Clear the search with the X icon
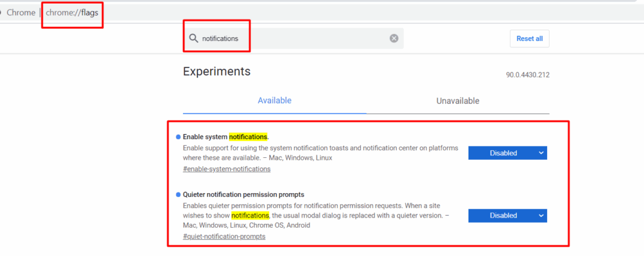Viewport: 644px width, 256px height. (394, 38)
